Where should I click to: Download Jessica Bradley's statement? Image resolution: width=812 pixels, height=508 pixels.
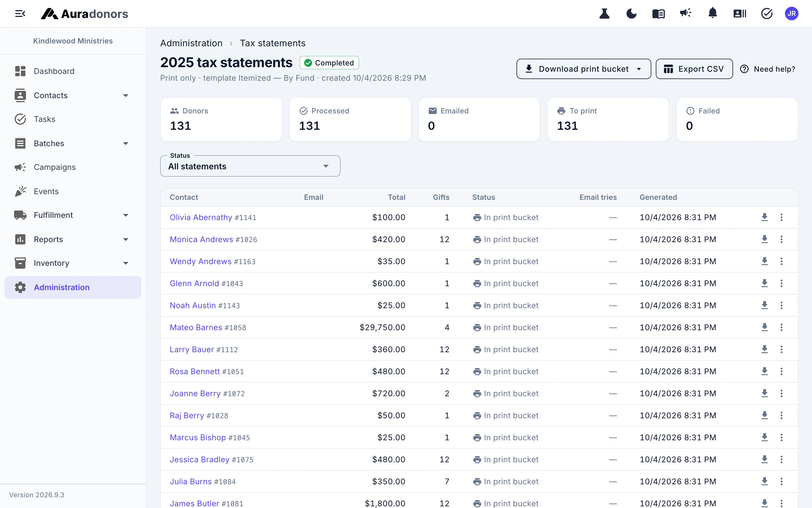click(x=765, y=459)
